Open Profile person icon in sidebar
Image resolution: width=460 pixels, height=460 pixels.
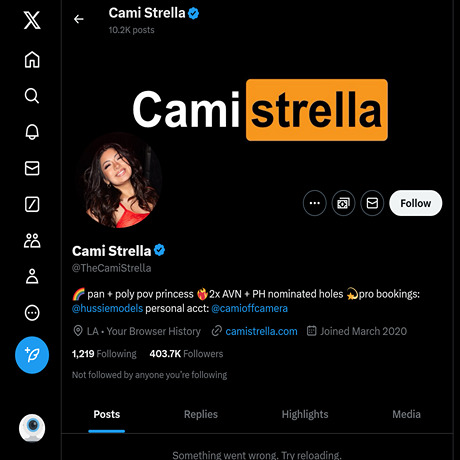click(x=32, y=276)
